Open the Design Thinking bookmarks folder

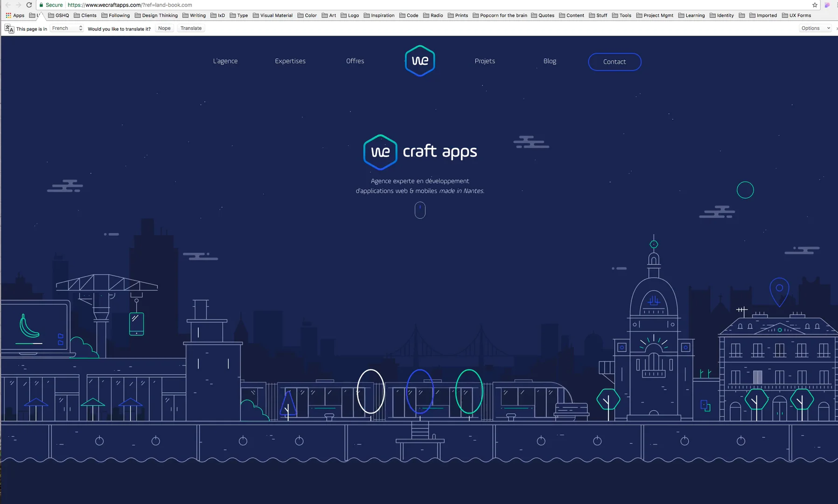coord(156,15)
